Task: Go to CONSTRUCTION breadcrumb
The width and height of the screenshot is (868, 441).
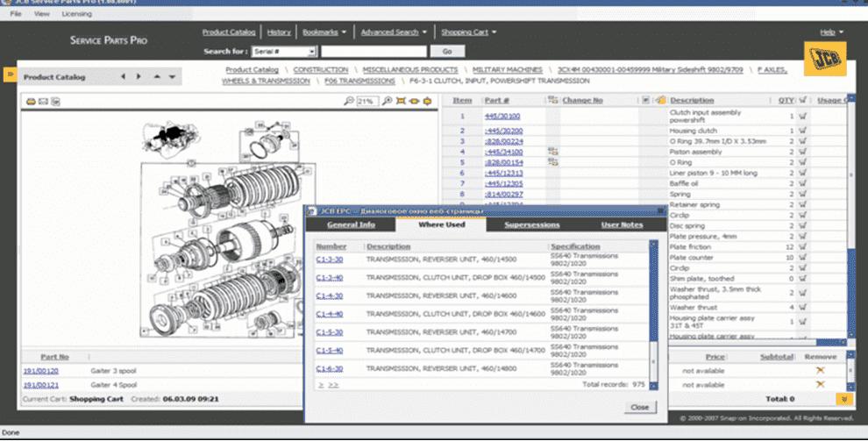Action: 321,70
